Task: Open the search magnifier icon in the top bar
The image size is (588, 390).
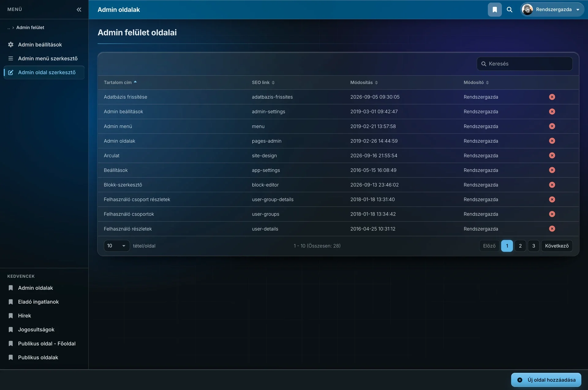Action: 510,10
